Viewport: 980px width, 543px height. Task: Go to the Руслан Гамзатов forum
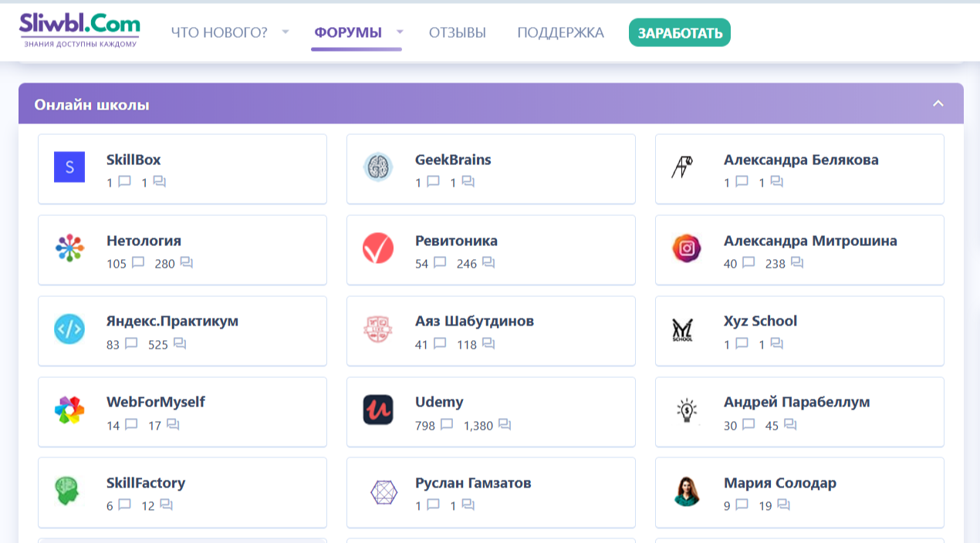tap(473, 483)
